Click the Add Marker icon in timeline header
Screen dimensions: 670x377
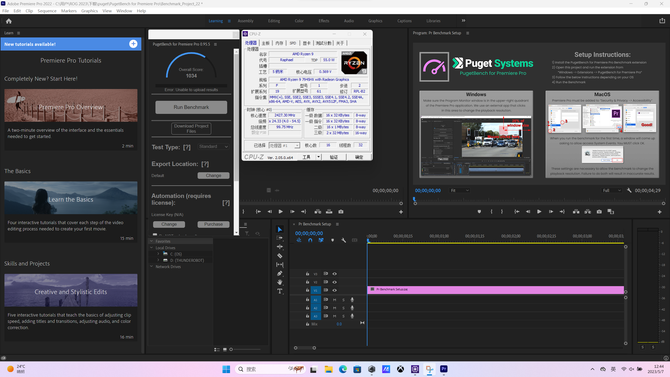pos(332,240)
